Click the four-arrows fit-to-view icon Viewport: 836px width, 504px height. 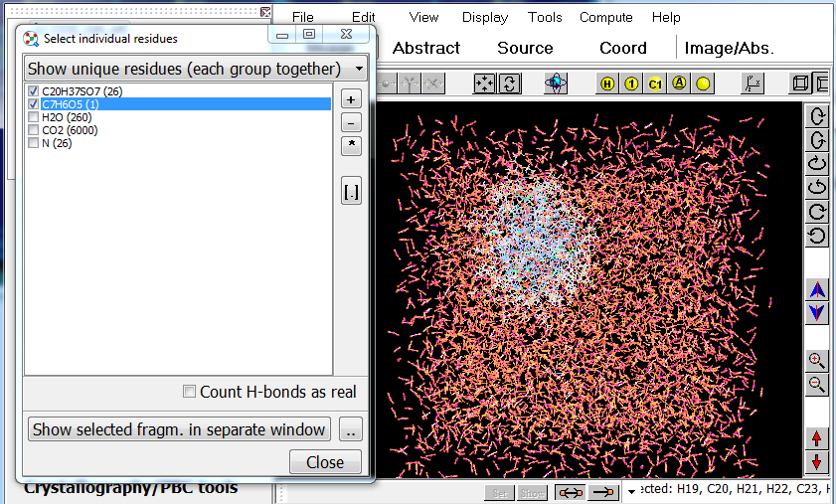coord(484,84)
